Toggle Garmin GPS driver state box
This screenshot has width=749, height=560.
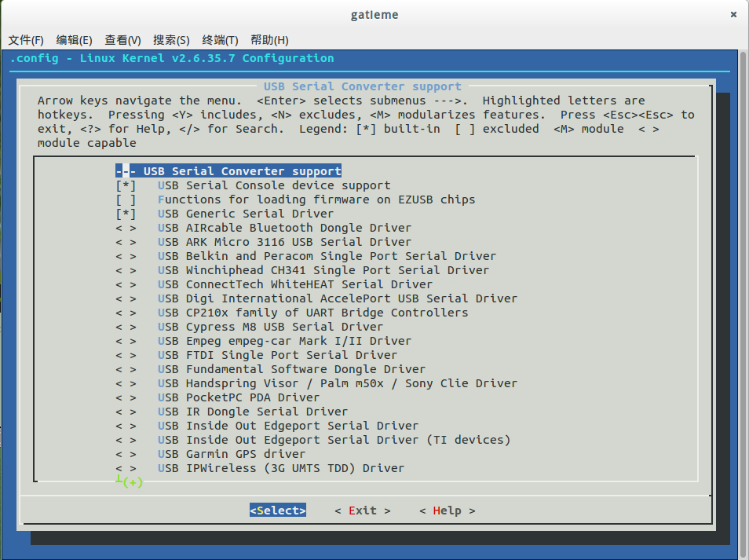click(x=126, y=454)
